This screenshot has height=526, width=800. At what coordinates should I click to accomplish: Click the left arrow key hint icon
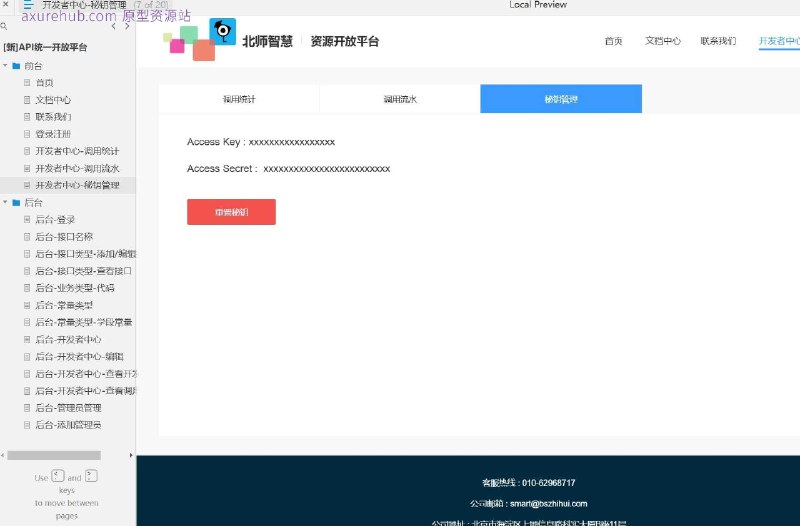click(58, 476)
